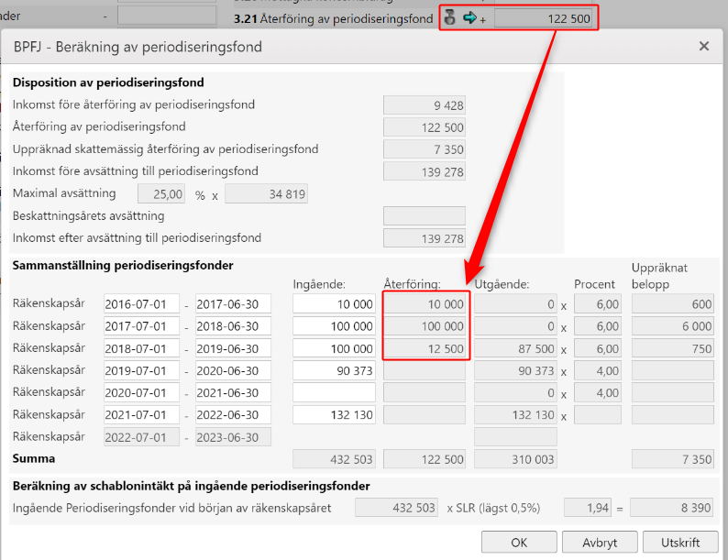Viewport: 728px width, 560px height.
Task: Click Inkomst före avsättning value 139 278
Action: point(425,171)
